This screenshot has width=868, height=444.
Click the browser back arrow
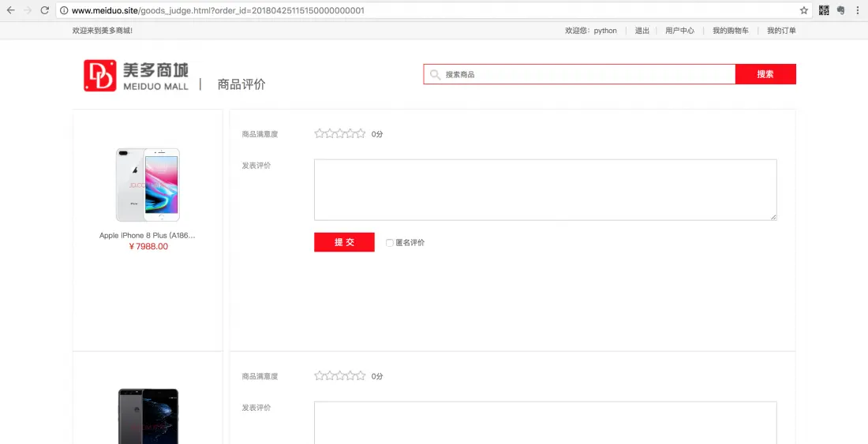click(10, 10)
